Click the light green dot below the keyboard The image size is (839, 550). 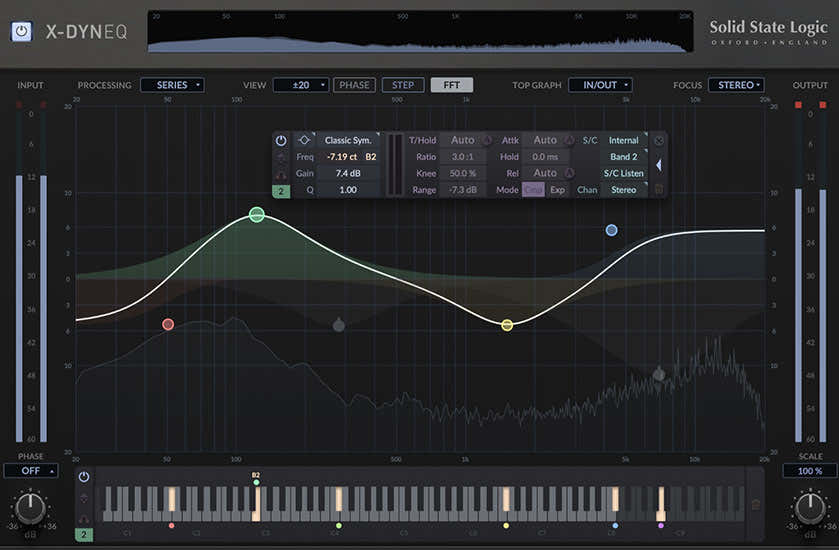(x=339, y=526)
